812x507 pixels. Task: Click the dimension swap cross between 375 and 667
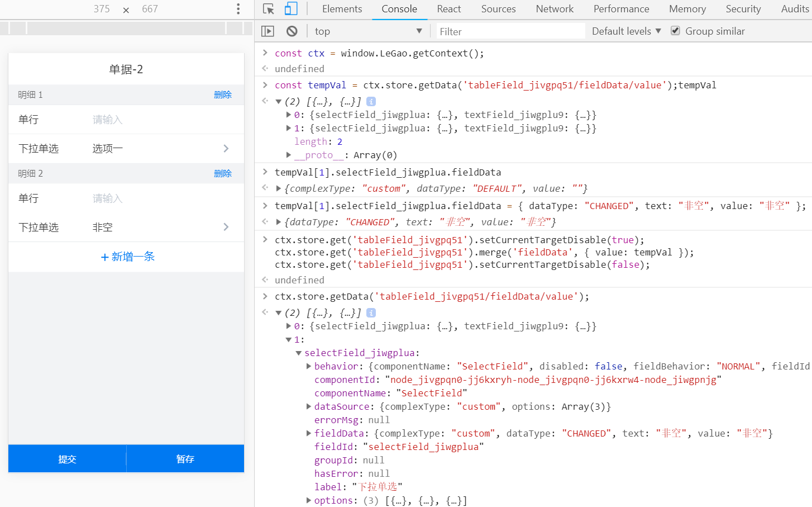tap(126, 10)
